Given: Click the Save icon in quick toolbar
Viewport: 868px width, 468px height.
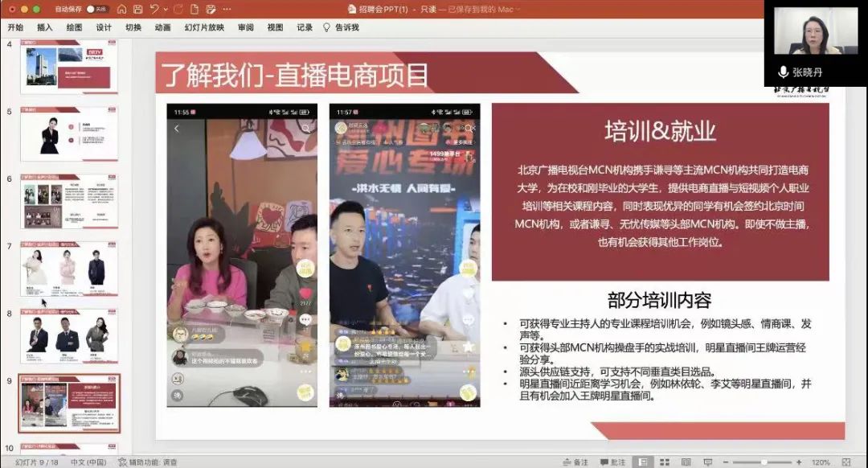Looking at the screenshot, I should pyautogui.click(x=138, y=9).
